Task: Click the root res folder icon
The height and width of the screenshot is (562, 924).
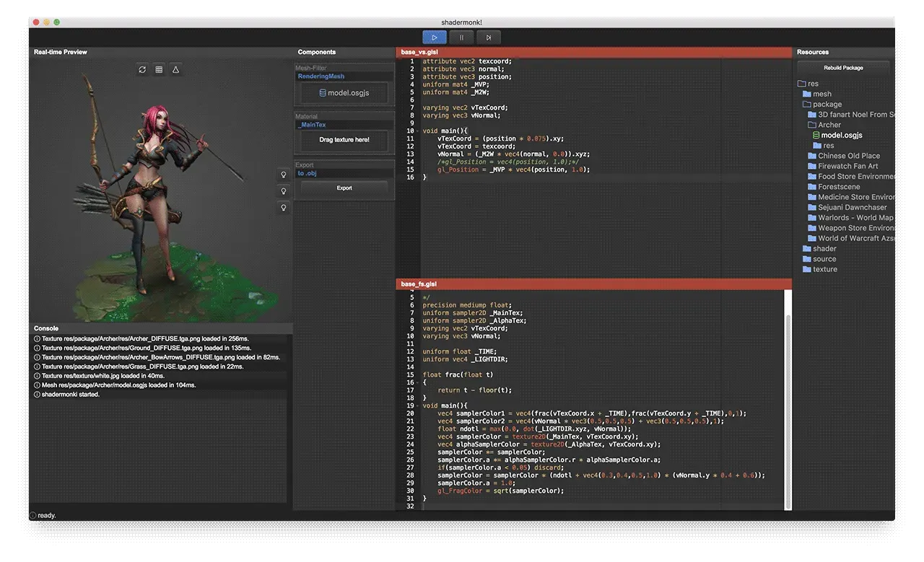Action: 801,84
